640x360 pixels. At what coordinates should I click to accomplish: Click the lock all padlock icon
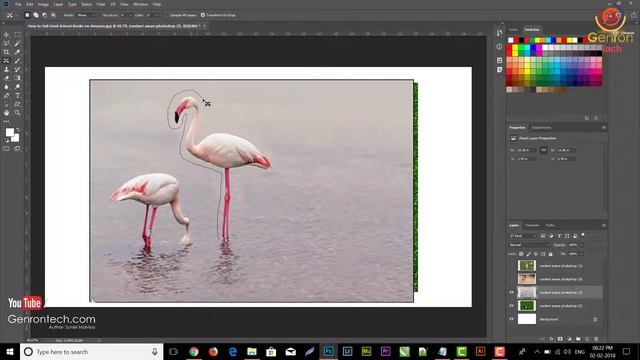point(551,254)
